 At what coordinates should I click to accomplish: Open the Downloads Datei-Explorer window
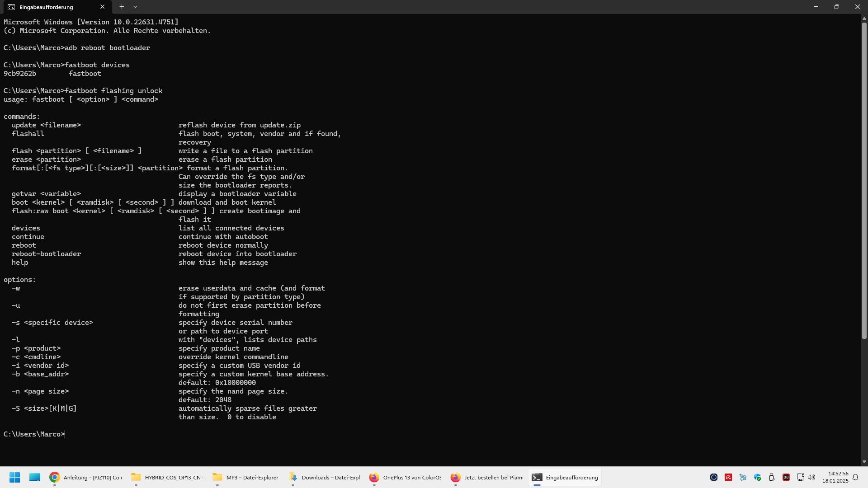click(x=324, y=477)
